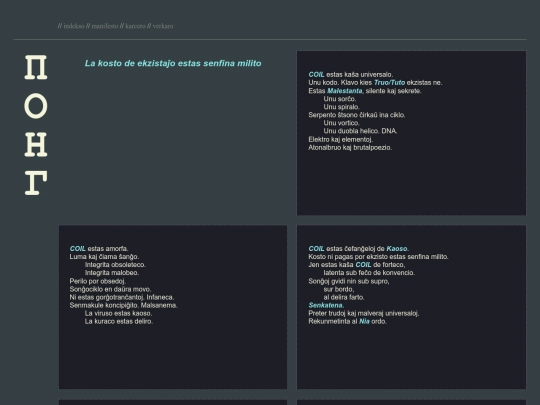Click line 'Serpento ŝtsono ĉirkaŭ ina ciklo.'

tap(357, 115)
